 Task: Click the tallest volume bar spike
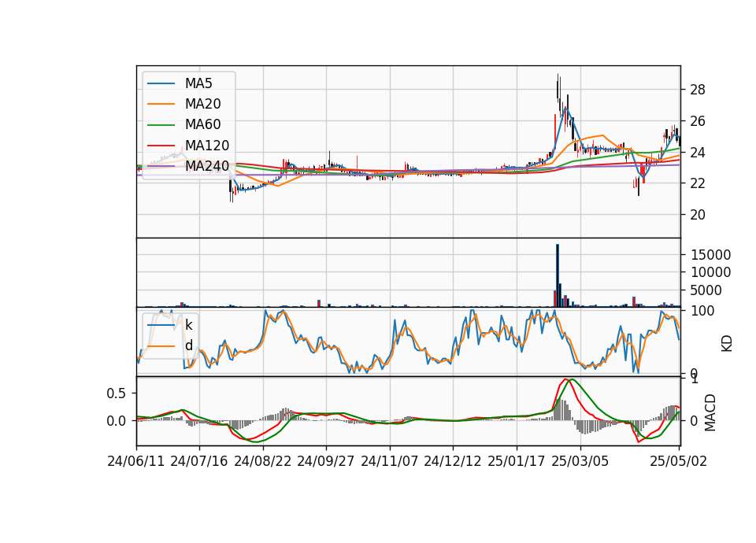pos(558,275)
